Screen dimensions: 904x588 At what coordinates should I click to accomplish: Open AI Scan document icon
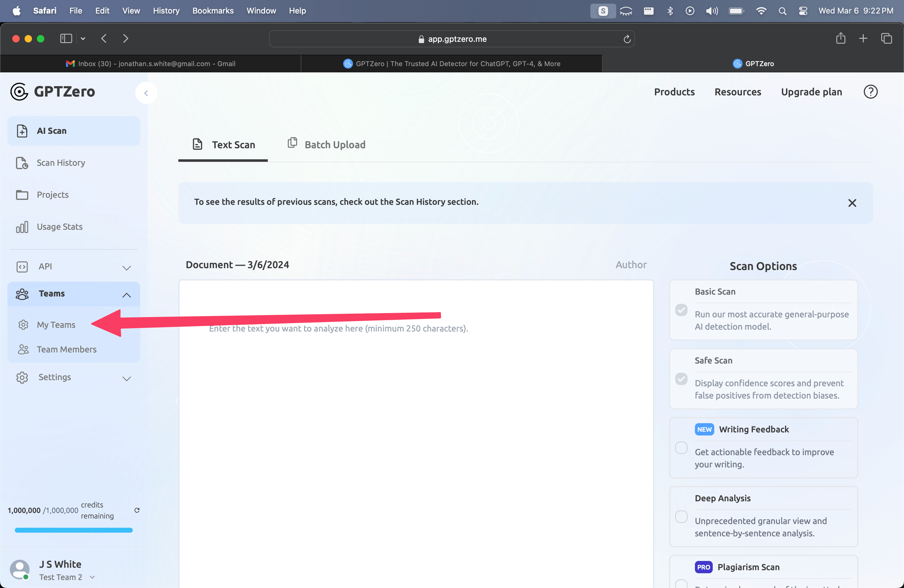pyautogui.click(x=22, y=131)
